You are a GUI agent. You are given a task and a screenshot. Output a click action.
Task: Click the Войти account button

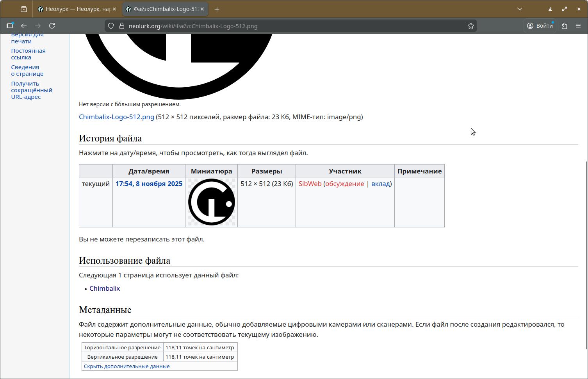click(540, 26)
